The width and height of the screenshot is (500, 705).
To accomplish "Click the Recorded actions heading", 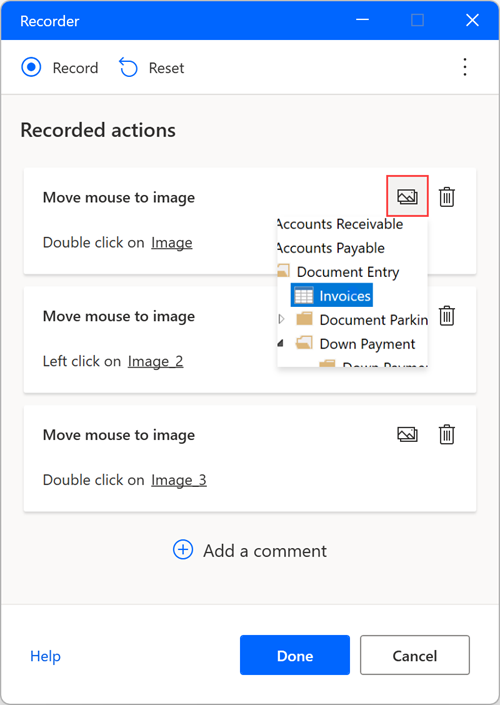I will 98,130.
